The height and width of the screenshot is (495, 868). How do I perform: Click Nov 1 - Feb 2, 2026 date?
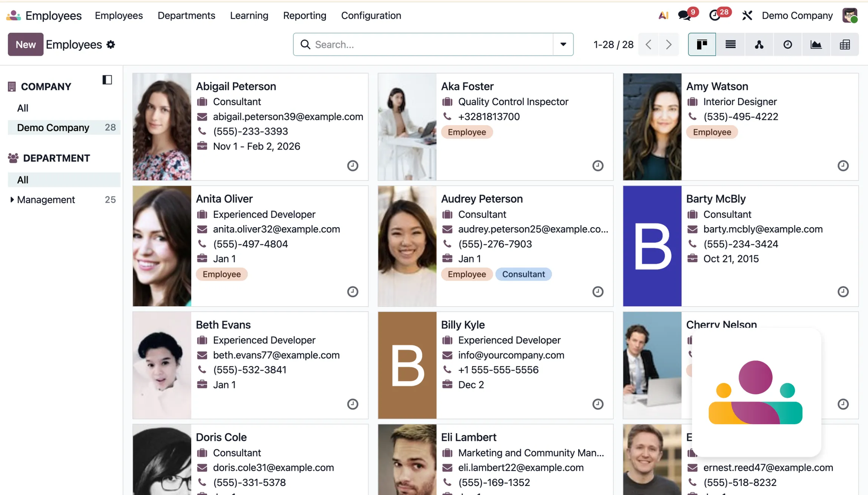tap(257, 146)
